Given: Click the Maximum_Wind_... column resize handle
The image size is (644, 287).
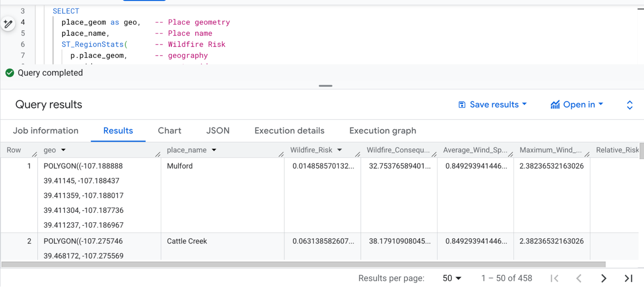Looking at the screenshot, I should 587,154.
